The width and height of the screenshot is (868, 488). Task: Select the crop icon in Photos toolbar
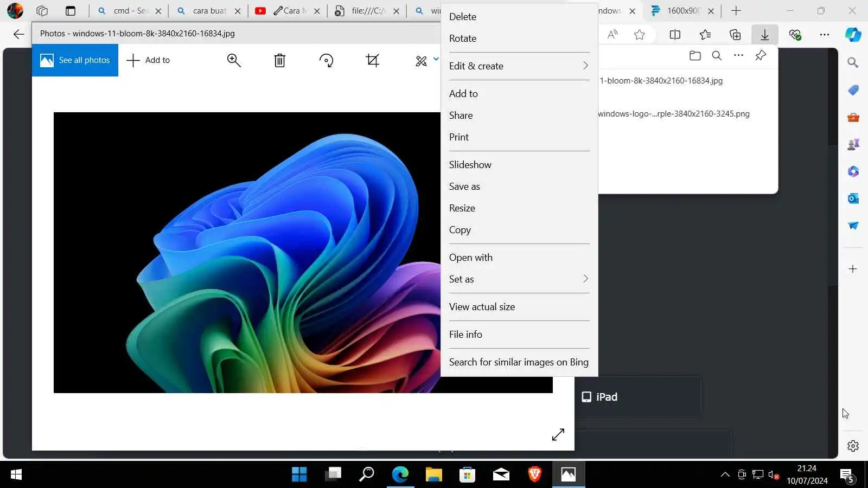(x=373, y=60)
